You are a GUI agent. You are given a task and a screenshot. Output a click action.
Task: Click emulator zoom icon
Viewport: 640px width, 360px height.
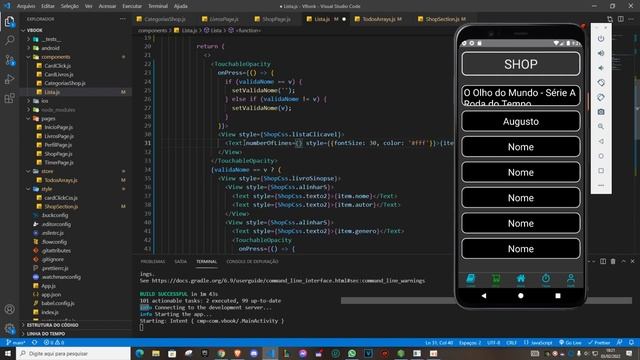[x=601, y=127]
